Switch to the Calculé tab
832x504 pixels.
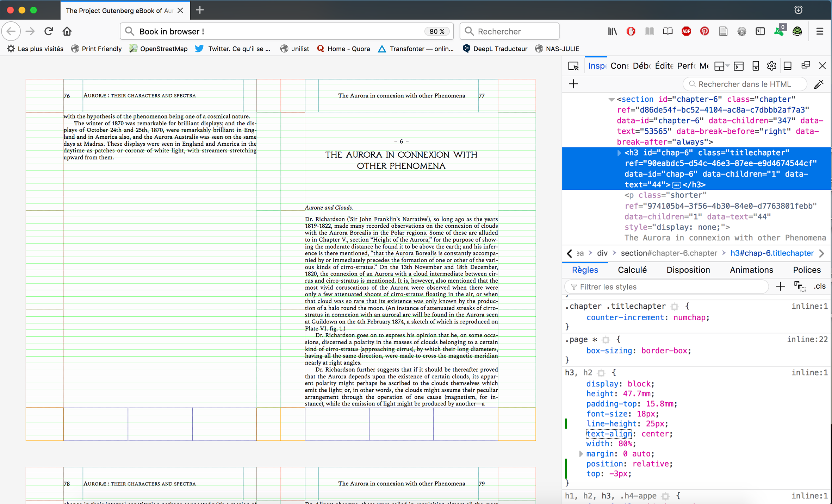632,270
